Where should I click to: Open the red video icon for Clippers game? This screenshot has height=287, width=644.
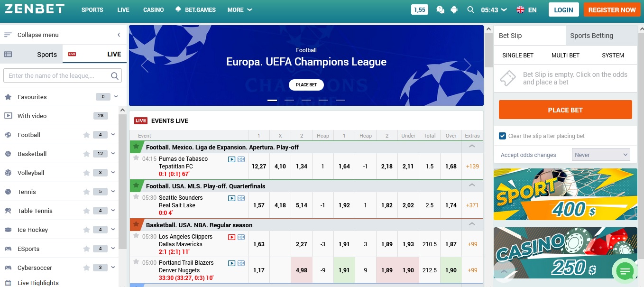click(x=232, y=237)
